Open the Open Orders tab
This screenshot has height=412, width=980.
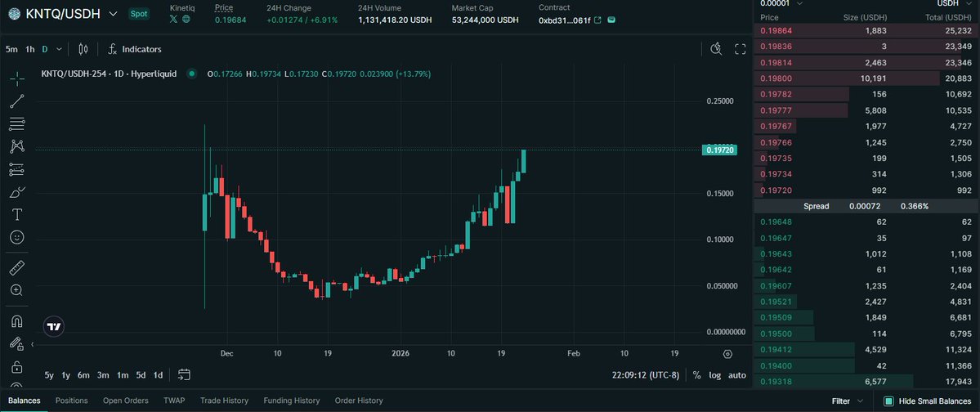coord(126,400)
